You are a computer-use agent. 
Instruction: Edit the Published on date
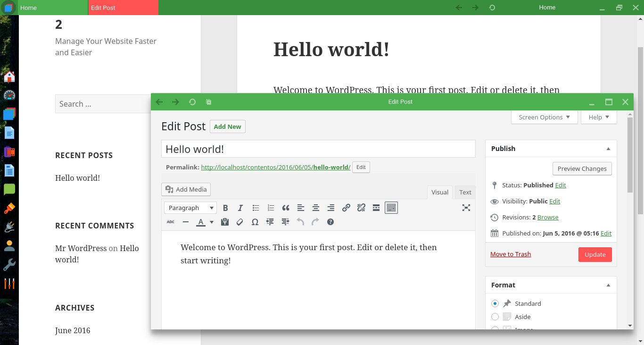(x=606, y=233)
